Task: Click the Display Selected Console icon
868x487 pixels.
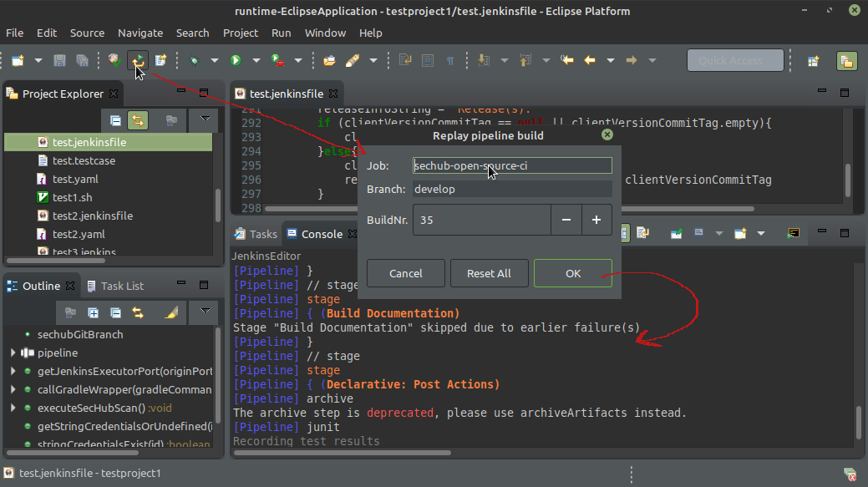Action: click(698, 233)
